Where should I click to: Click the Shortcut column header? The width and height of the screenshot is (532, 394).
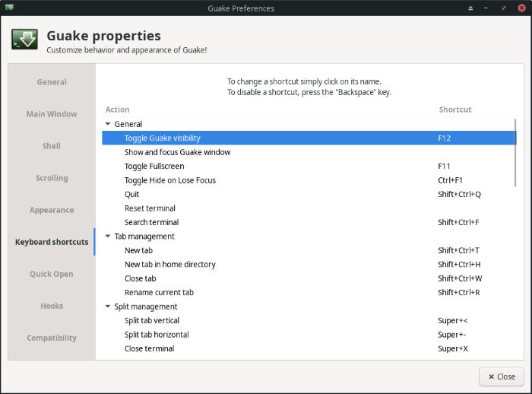[x=454, y=110]
